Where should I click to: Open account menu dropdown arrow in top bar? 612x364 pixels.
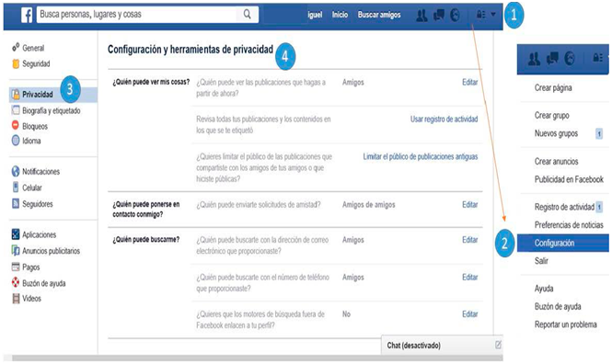[493, 15]
